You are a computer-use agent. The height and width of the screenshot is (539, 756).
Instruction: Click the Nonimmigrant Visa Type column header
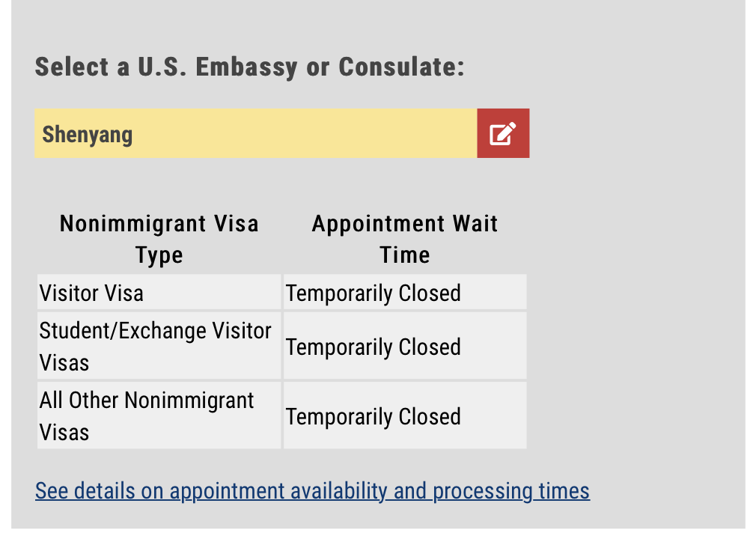coord(159,239)
